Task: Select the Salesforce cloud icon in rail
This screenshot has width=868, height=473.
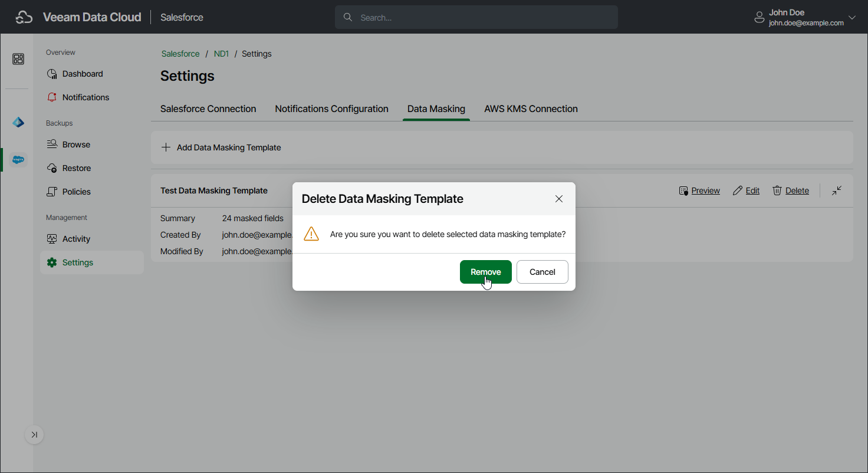Action: [x=18, y=159]
